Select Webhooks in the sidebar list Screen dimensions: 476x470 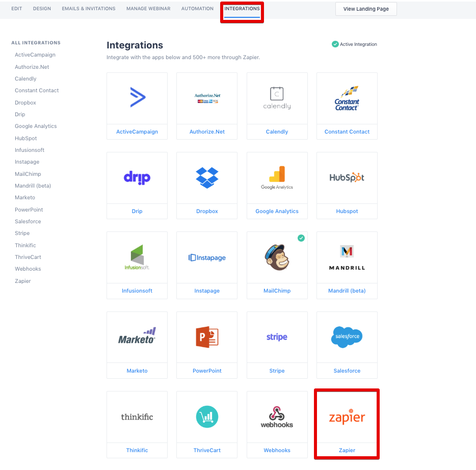[28, 269]
